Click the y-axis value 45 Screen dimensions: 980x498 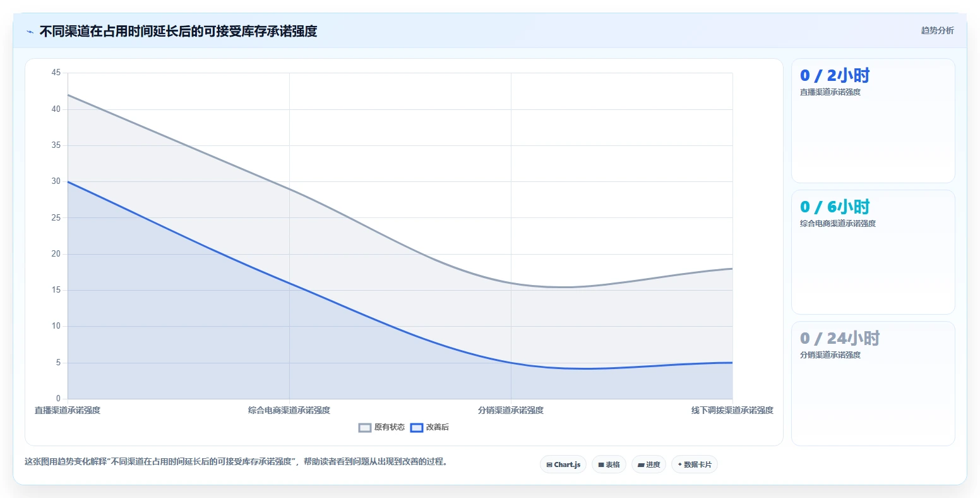(x=56, y=73)
